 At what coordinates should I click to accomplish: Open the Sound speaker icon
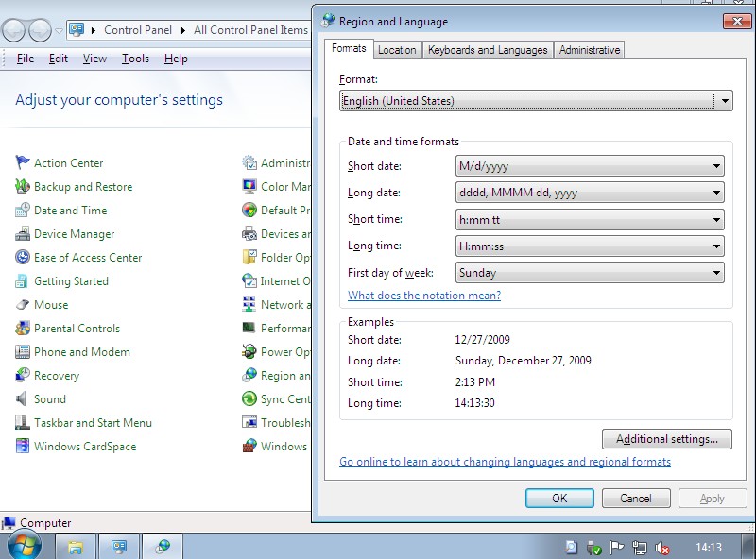click(22, 399)
